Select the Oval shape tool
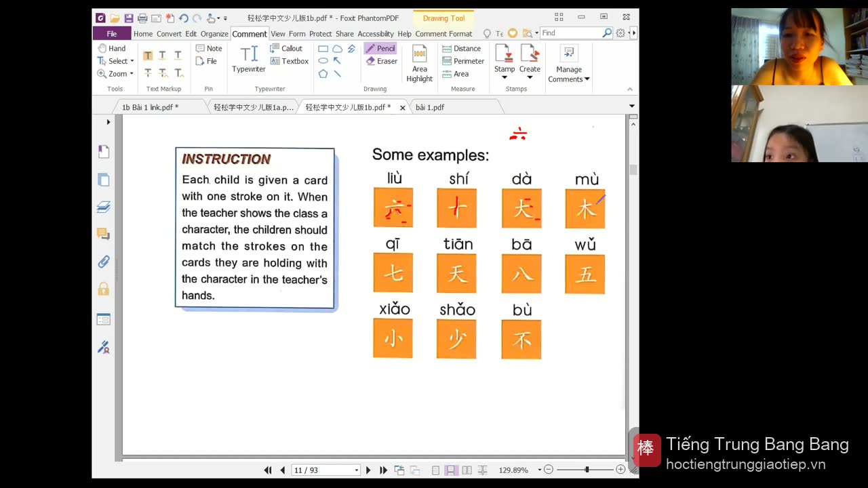Viewport: 868px width, 488px height. pos(323,61)
